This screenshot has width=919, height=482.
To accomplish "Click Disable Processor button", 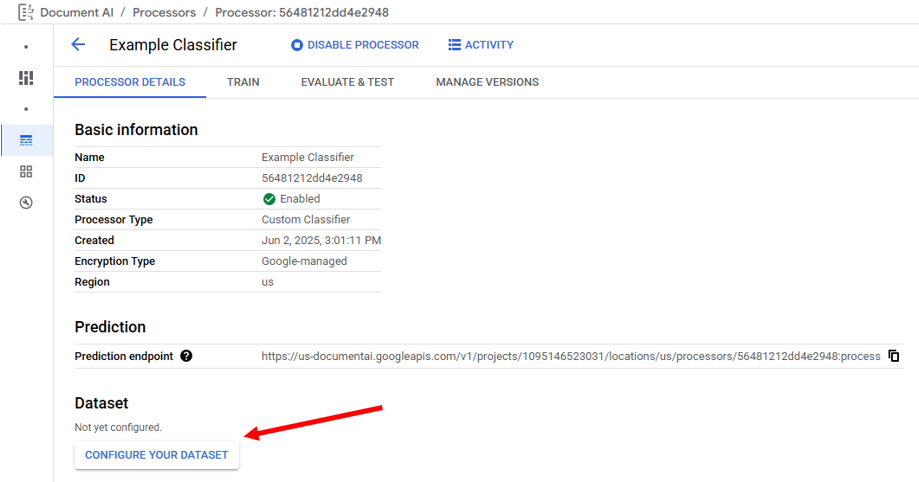I will point(355,45).
